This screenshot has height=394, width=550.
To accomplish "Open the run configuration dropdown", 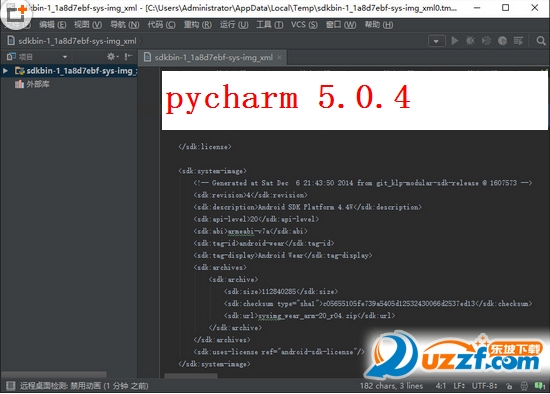I will click(437, 41).
